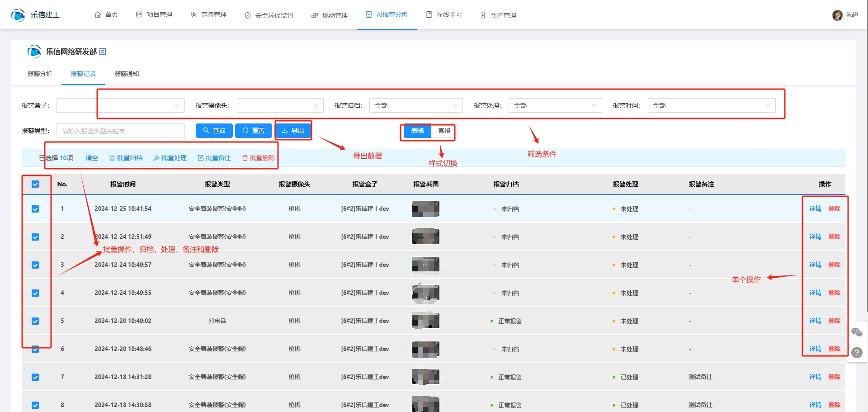
Task: Uncheck the checkbox for row 1
Action: (35, 209)
